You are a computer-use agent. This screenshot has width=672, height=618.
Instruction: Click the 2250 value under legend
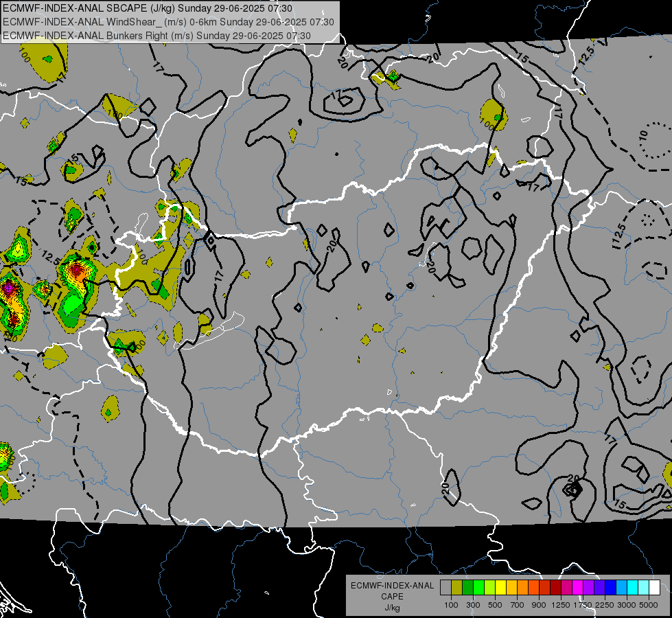pyautogui.click(x=605, y=605)
